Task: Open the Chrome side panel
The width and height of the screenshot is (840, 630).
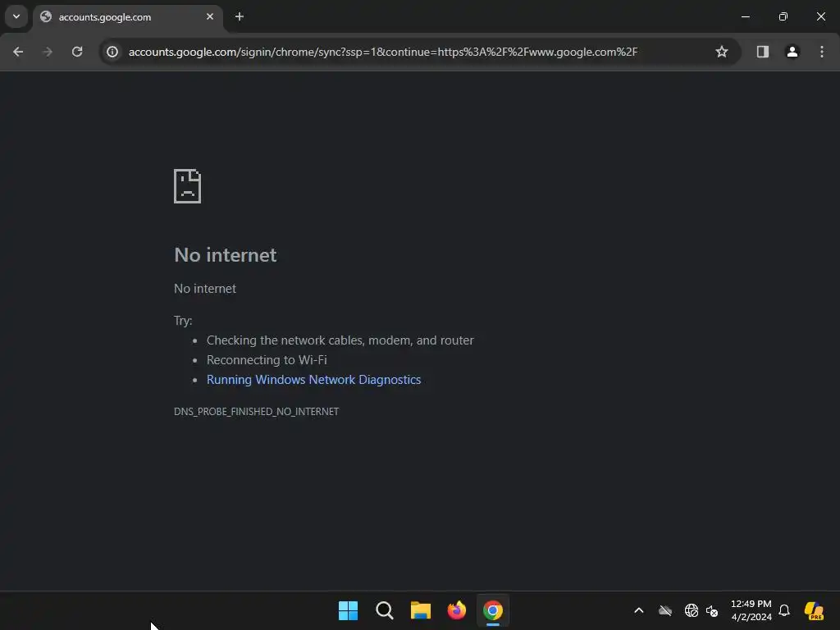Action: click(763, 52)
